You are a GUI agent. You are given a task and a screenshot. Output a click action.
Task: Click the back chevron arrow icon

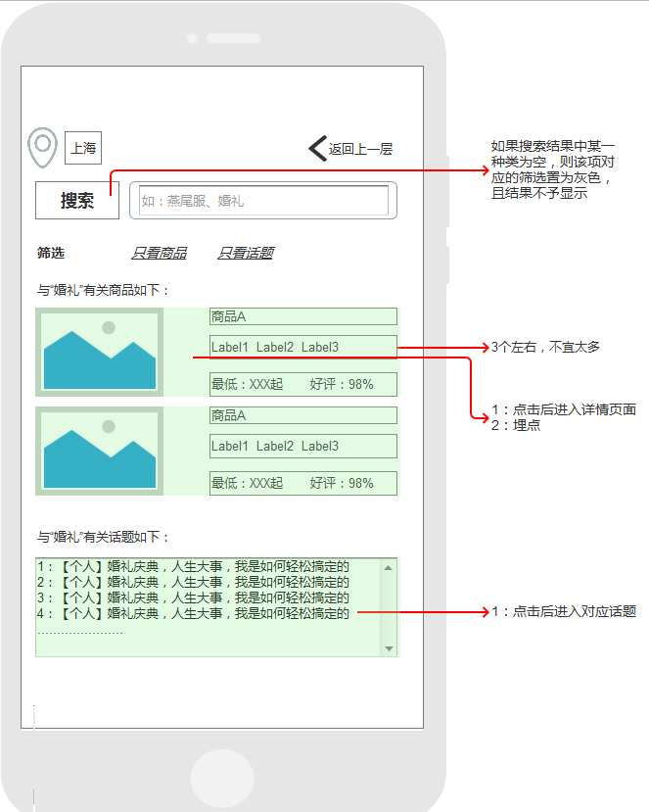point(317,148)
